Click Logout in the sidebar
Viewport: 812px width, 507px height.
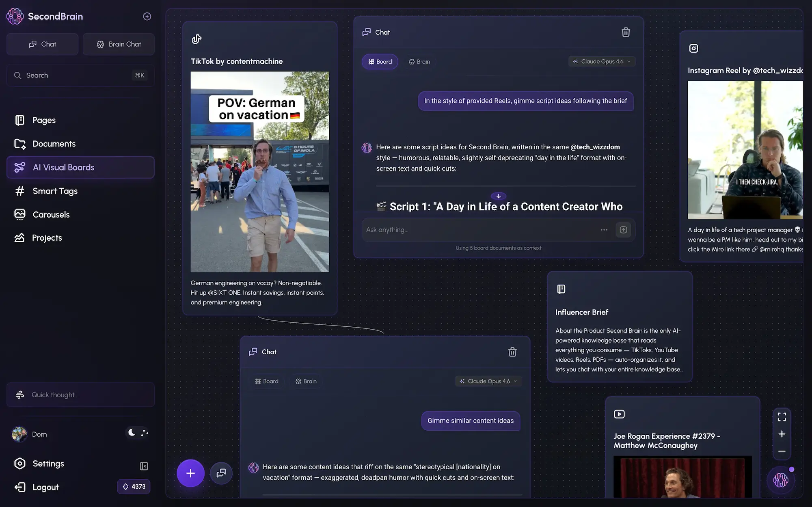click(x=37, y=487)
